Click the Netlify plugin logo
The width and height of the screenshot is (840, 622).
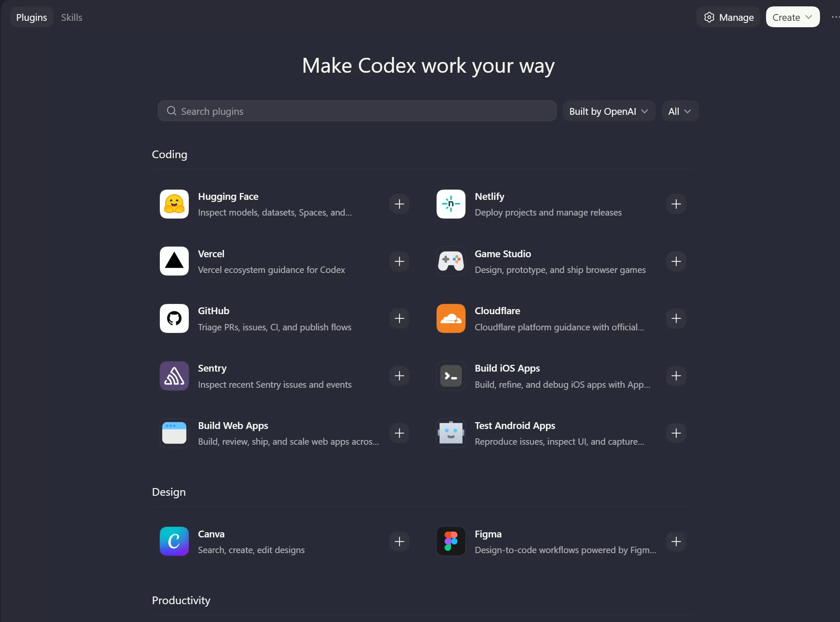[451, 204]
